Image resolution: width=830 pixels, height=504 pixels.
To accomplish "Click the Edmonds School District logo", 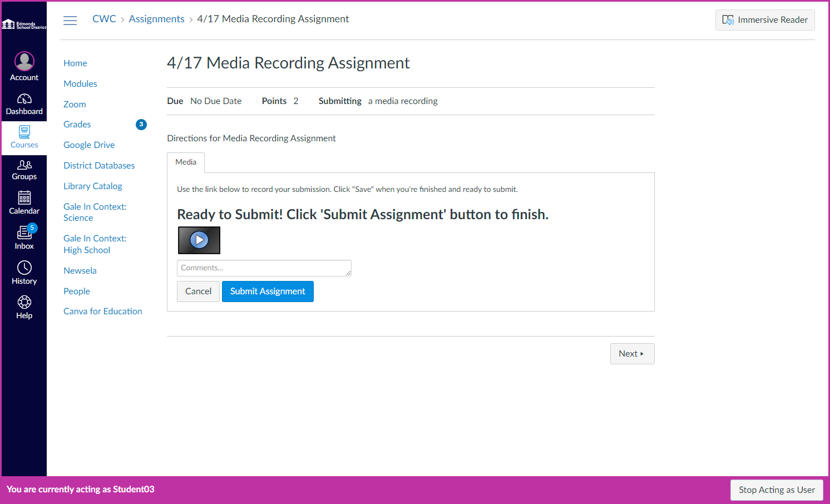I will coord(24,24).
